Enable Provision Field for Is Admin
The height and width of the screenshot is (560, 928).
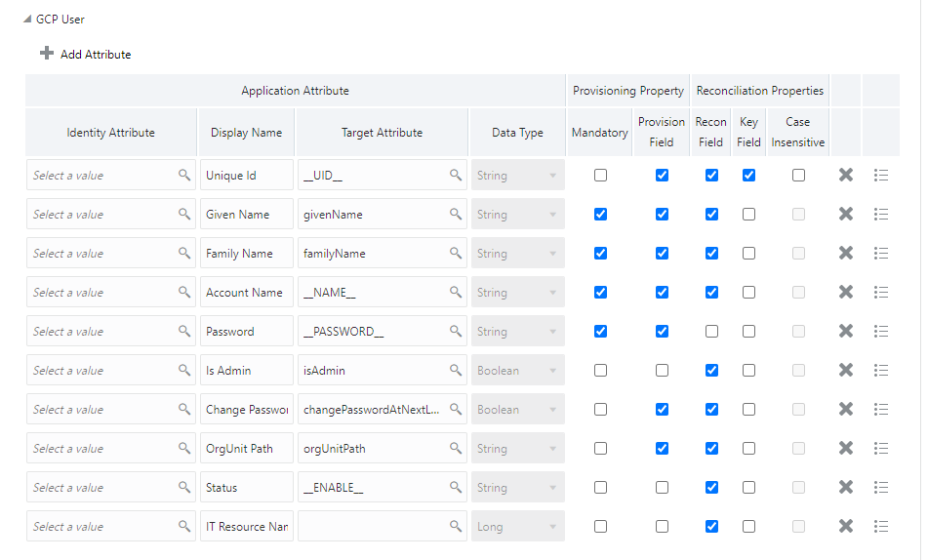point(662,371)
